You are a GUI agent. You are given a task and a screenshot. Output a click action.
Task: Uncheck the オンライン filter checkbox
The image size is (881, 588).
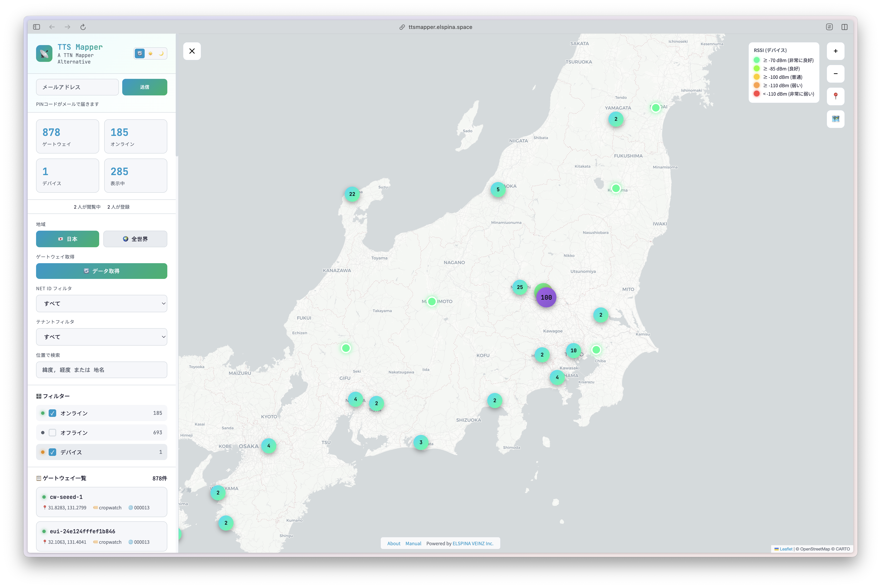(x=52, y=413)
